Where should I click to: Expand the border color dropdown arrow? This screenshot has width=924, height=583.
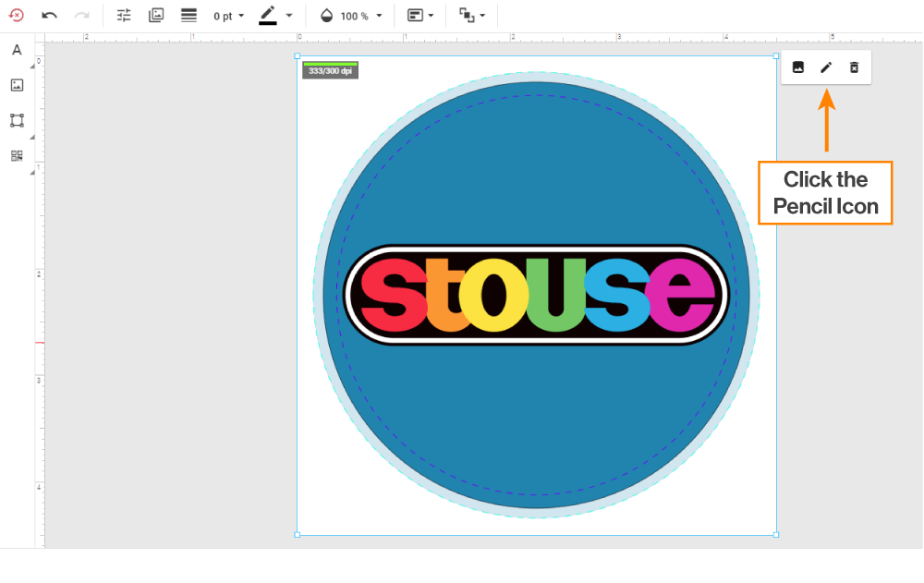289,16
